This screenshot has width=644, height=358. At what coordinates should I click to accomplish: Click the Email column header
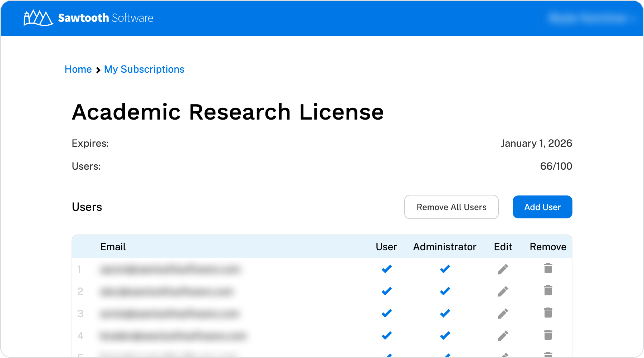[x=113, y=247]
